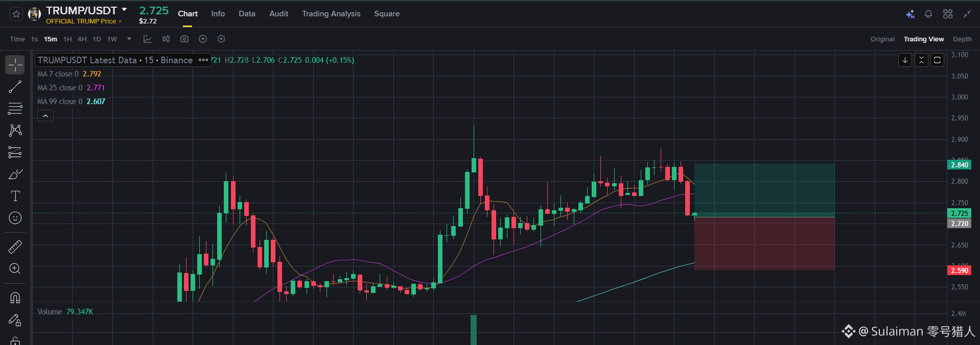Screen dimensions: 980x345
Task: Click the MA 25 close indicator legend
Action: [x=71, y=88]
